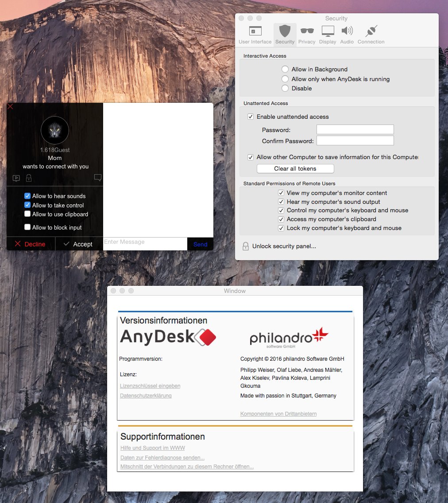Uncheck View my computer's monitor content

coord(281,193)
